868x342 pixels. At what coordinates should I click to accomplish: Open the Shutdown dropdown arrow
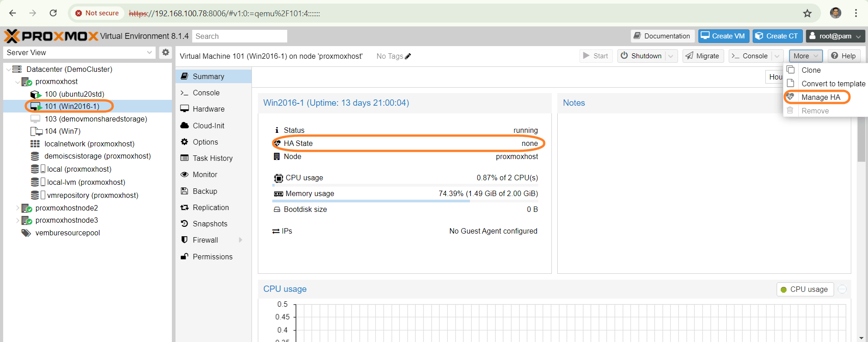pos(671,56)
